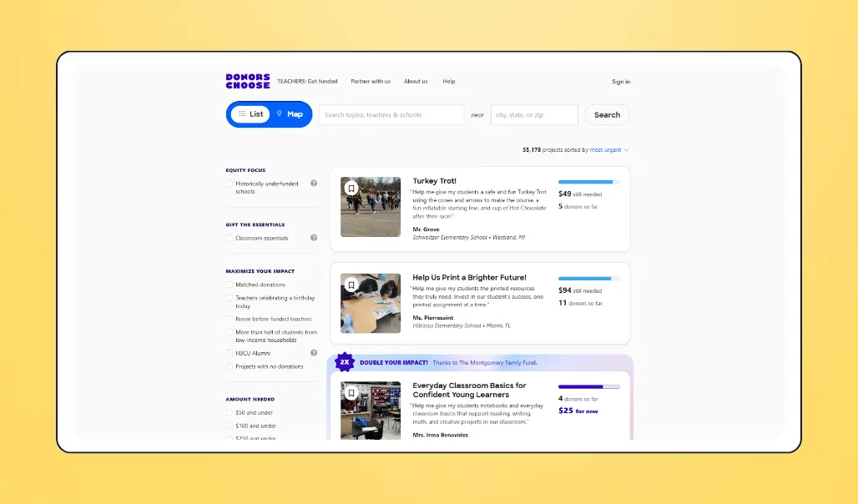Open the tooltip beside Classroom essentials
Screen dimensions: 858x504
tap(314, 238)
